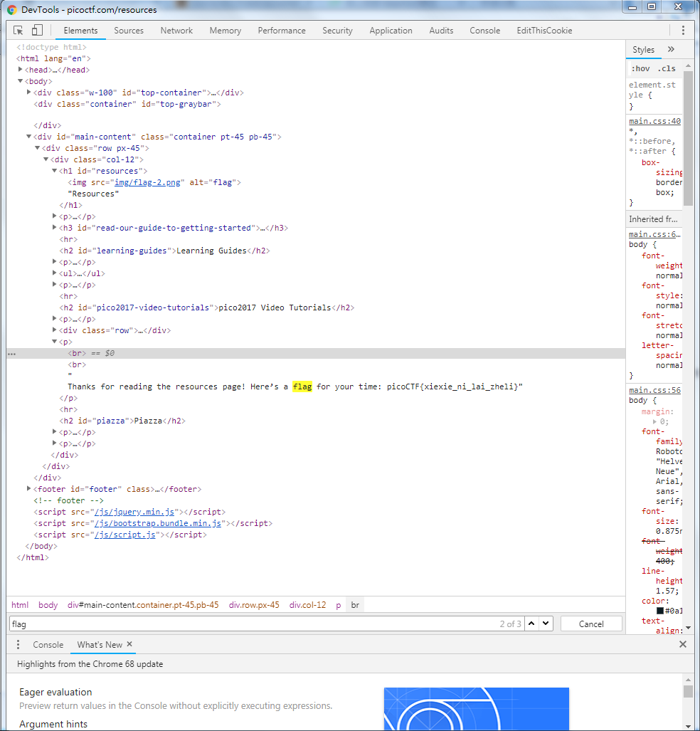The image size is (700, 731).
Task: Open the Application tab
Action: 391,31
